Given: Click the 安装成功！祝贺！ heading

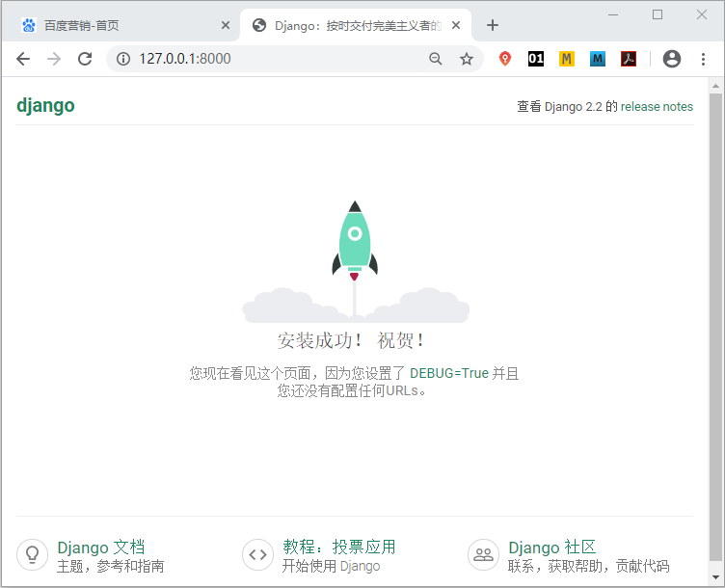Looking at the screenshot, I should 351,340.
